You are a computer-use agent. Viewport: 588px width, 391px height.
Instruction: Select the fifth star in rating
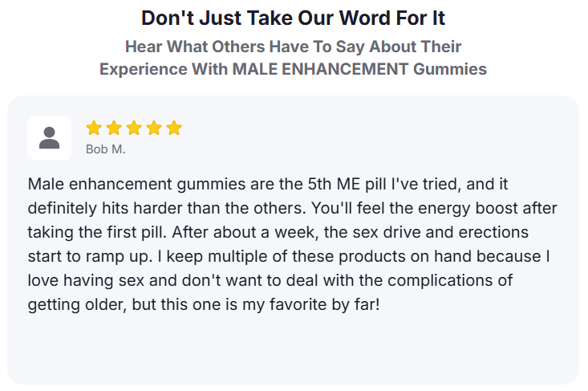pos(174,128)
